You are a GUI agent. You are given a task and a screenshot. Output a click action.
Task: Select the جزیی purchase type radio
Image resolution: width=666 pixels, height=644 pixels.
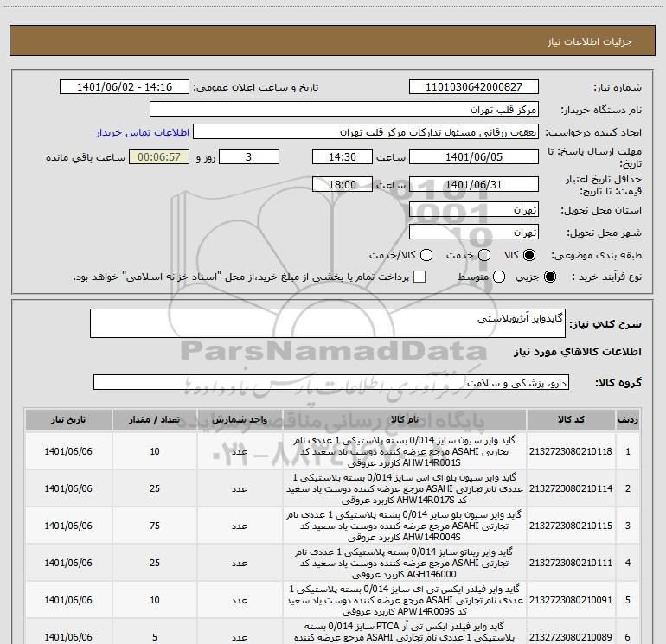coord(549,277)
